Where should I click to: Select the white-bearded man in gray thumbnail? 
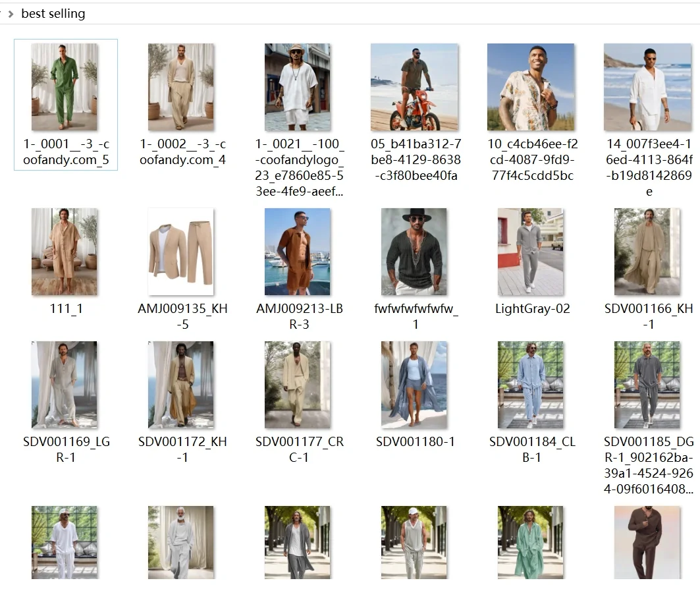click(x=181, y=543)
